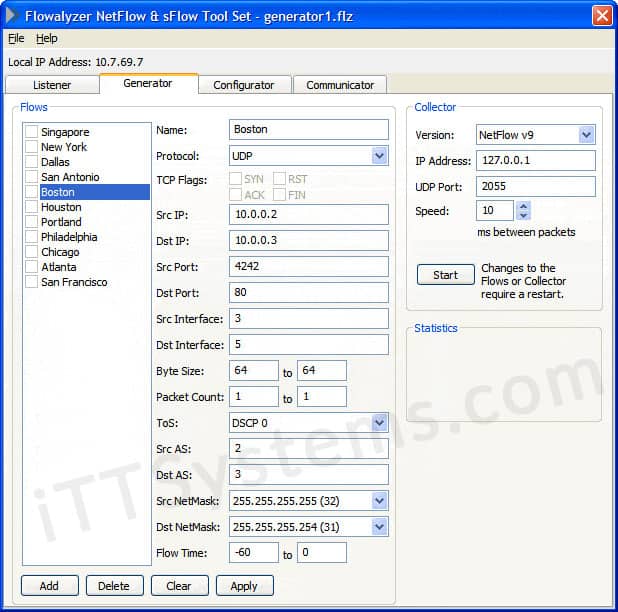Click the Speed value field
This screenshot has height=612, width=618.
tap(495, 210)
